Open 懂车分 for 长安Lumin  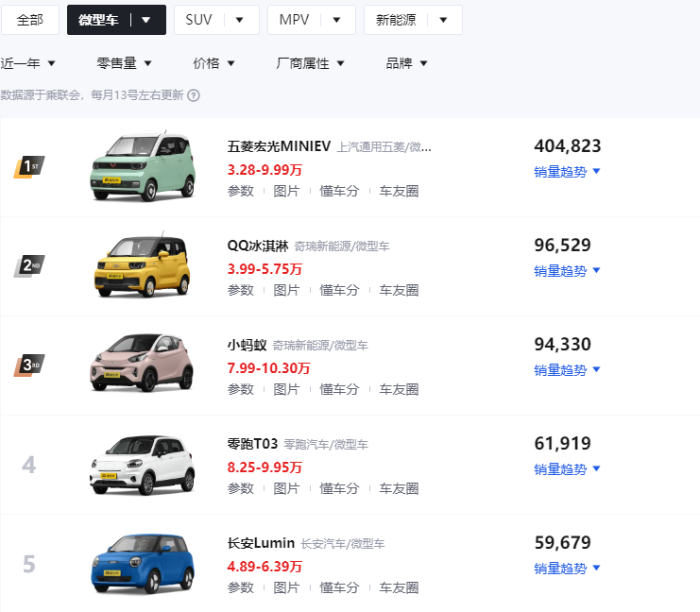click(339, 587)
